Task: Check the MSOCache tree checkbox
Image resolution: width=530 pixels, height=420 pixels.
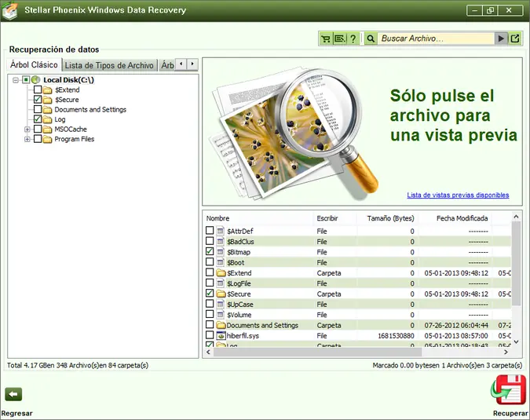Action: [x=38, y=129]
